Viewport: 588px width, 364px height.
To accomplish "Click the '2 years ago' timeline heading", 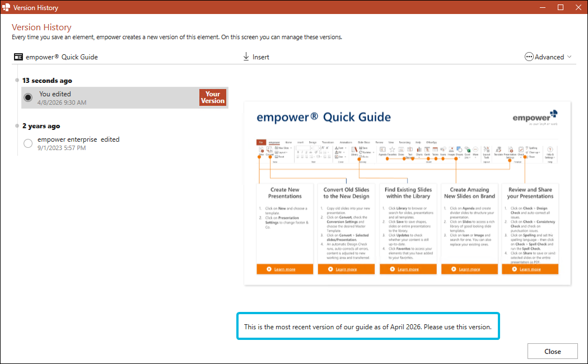I will pyautogui.click(x=41, y=126).
